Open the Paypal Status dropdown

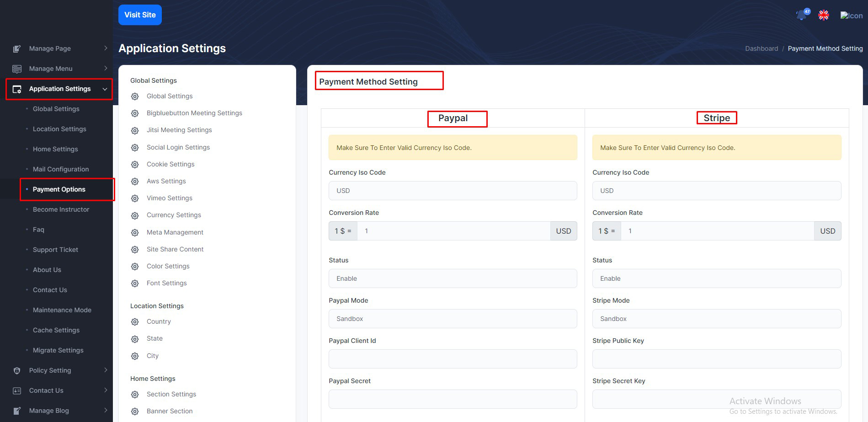coord(453,278)
